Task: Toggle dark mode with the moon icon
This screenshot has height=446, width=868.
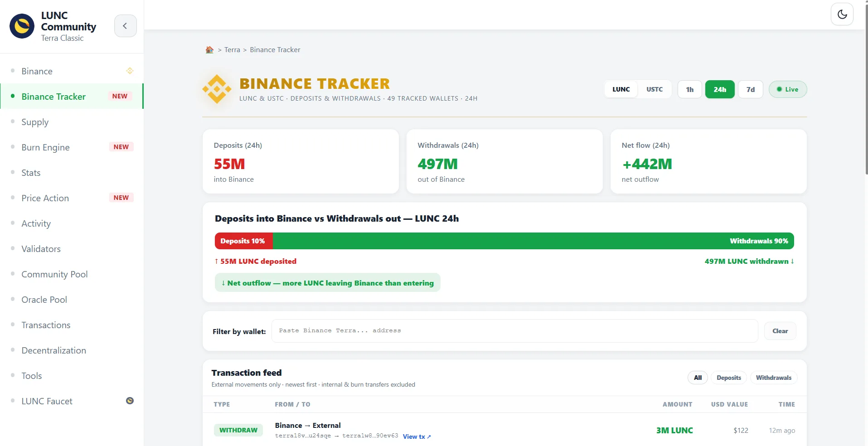Action: [x=842, y=14]
